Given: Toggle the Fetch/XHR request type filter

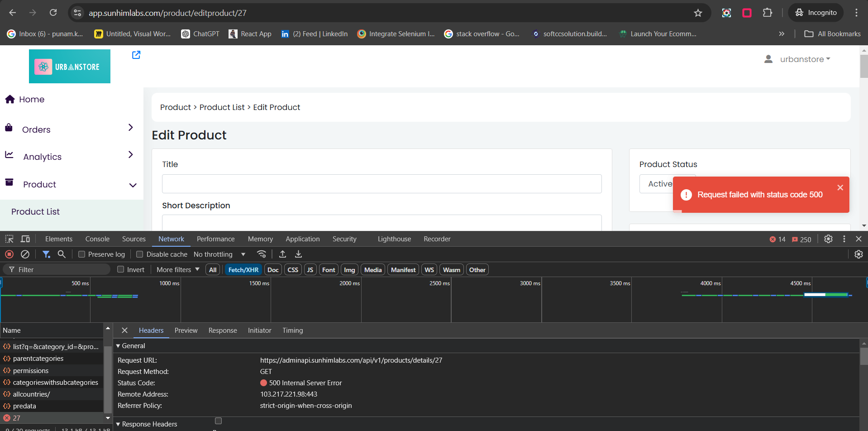Looking at the screenshot, I should [243, 270].
